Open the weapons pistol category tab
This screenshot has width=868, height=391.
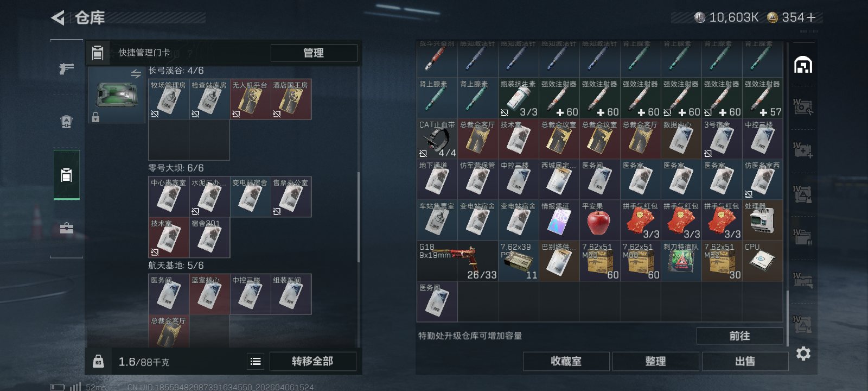point(67,68)
